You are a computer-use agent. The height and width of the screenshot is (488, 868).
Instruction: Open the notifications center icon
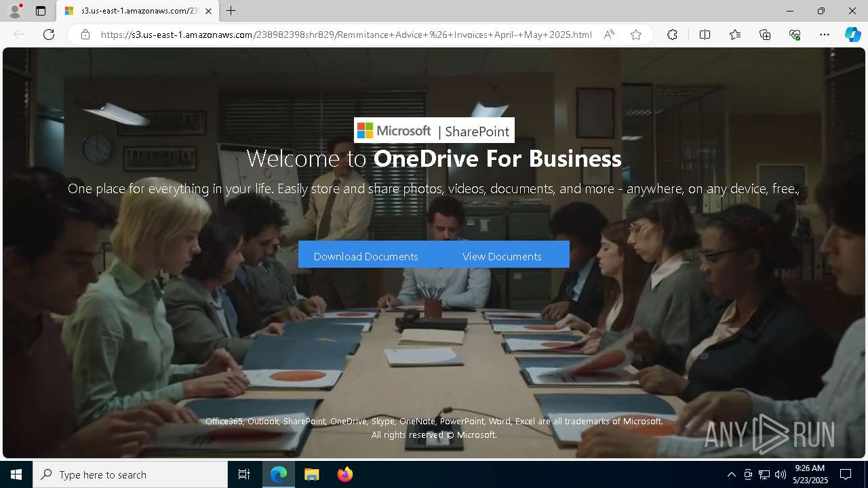click(846, 474)
